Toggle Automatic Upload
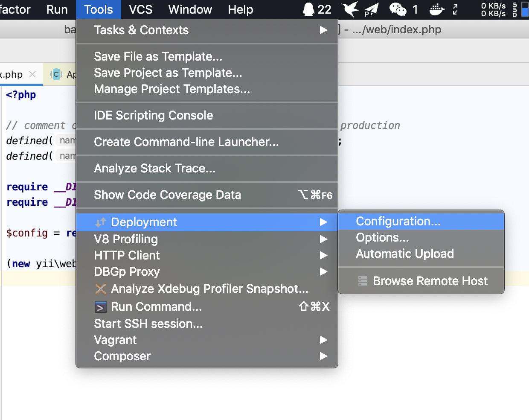This screenshot has height=420, width=529. click(x=421, y=254)
